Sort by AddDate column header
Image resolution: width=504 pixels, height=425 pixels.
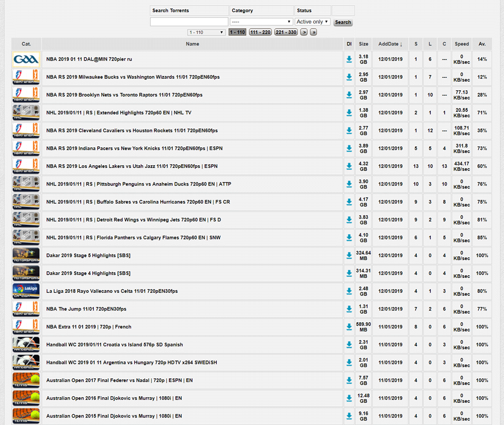pyautogui.click(x=390, y=44)
